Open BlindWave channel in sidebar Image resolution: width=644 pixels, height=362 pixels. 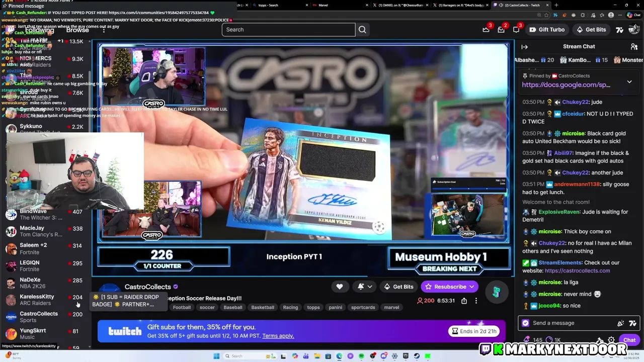tap(45, 214)
